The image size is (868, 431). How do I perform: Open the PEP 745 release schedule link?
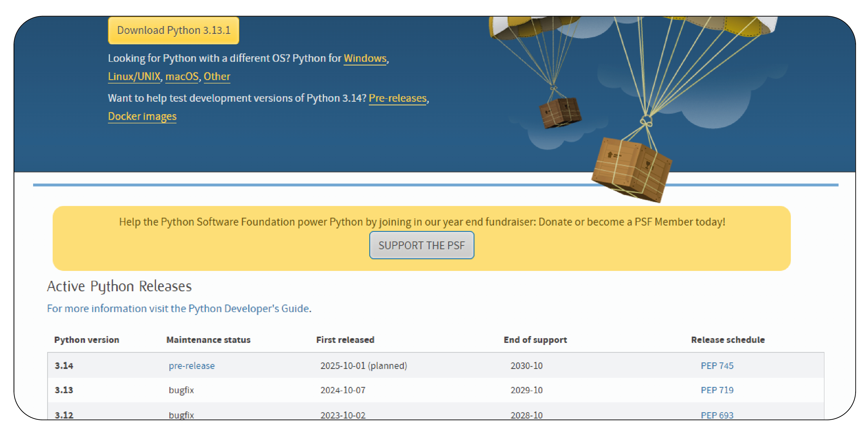pyautogui.click(x=717, y=366)
